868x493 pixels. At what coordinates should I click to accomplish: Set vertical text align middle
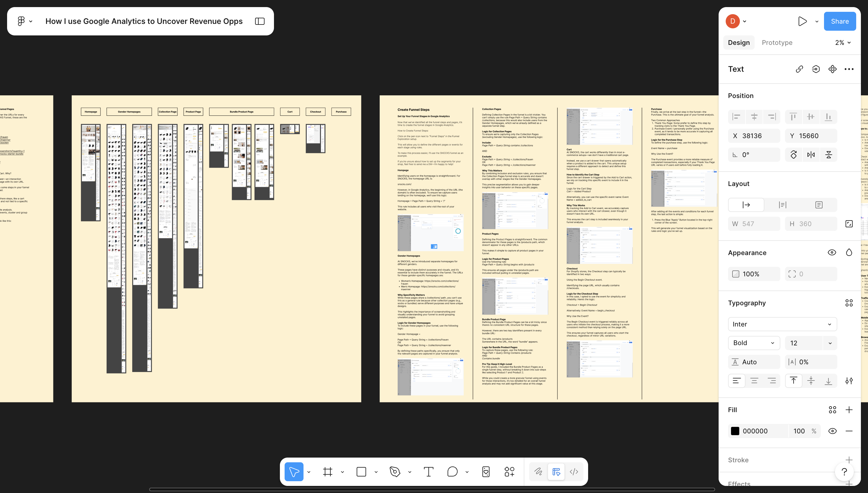811,381
